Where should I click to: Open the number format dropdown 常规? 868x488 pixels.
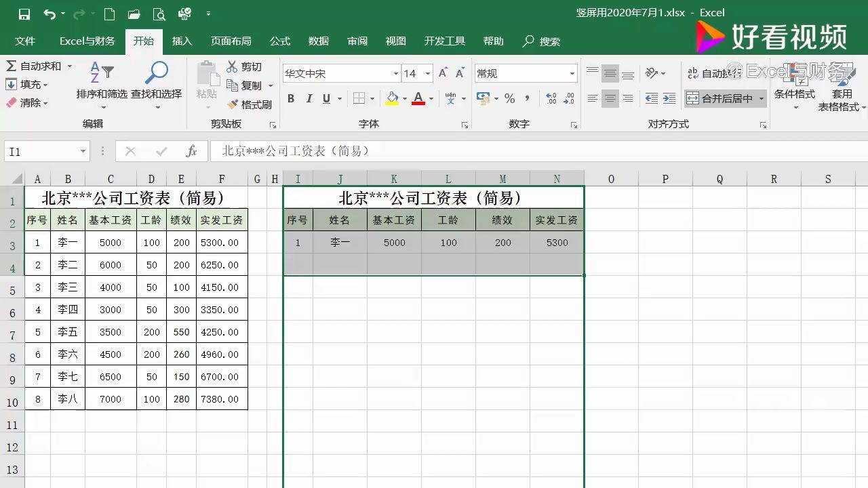click(572, 73)
